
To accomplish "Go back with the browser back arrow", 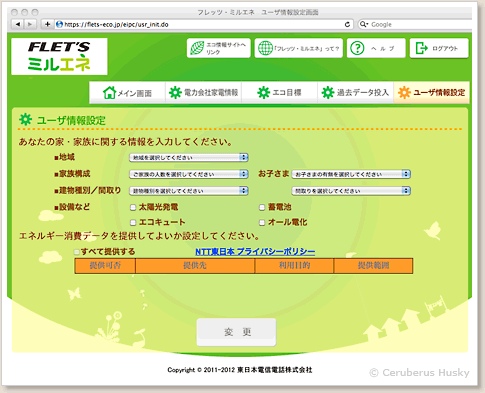I will click(x=18, y=24).
